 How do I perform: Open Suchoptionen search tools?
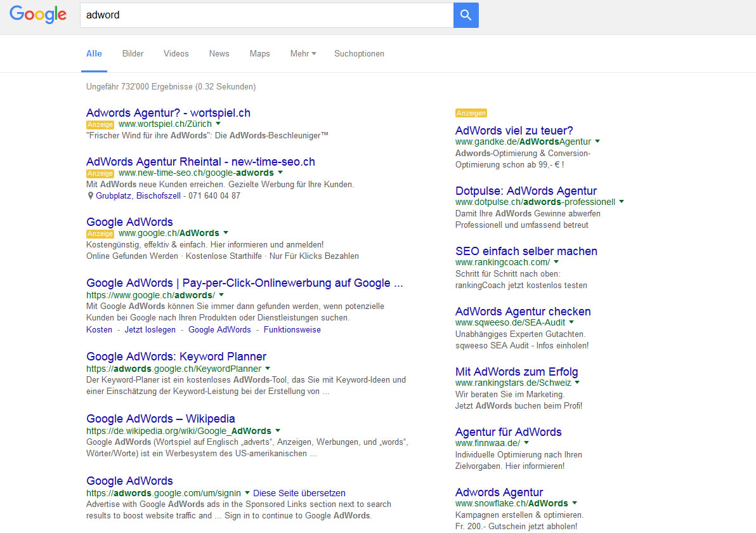click(359, 53)
